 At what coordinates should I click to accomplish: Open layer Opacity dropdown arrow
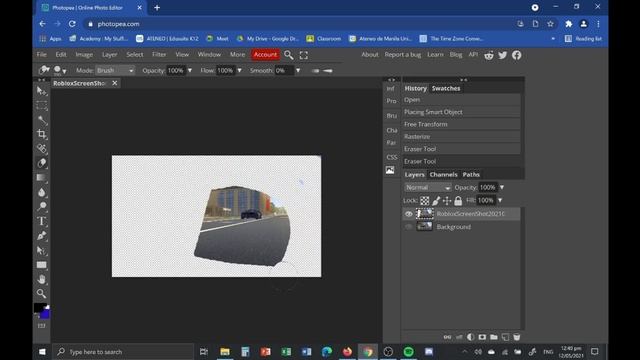pyautogui.click(x=502, y=187)
